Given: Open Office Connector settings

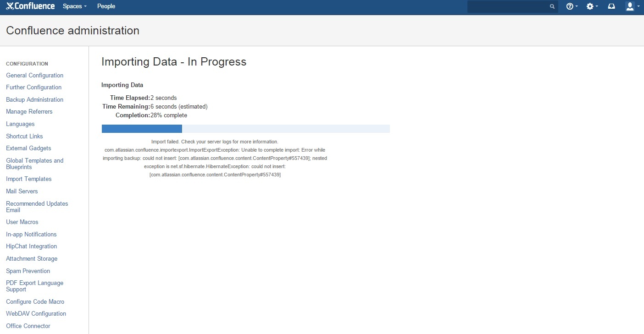Looking at the screenshot, I should (28, 326).
